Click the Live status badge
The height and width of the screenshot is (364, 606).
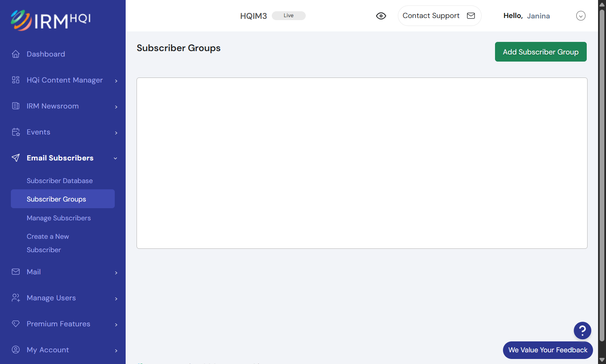pyautogui.click(x=289, y=15)
